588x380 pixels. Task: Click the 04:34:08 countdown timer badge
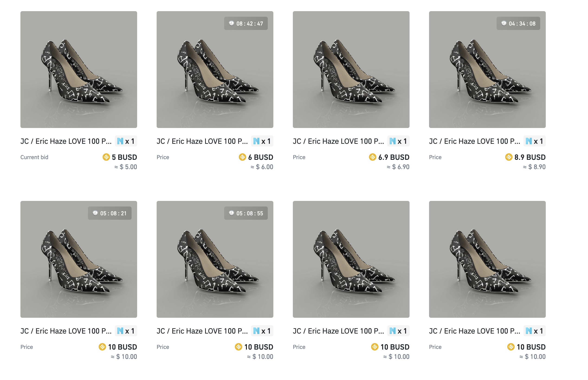(518, 23)
